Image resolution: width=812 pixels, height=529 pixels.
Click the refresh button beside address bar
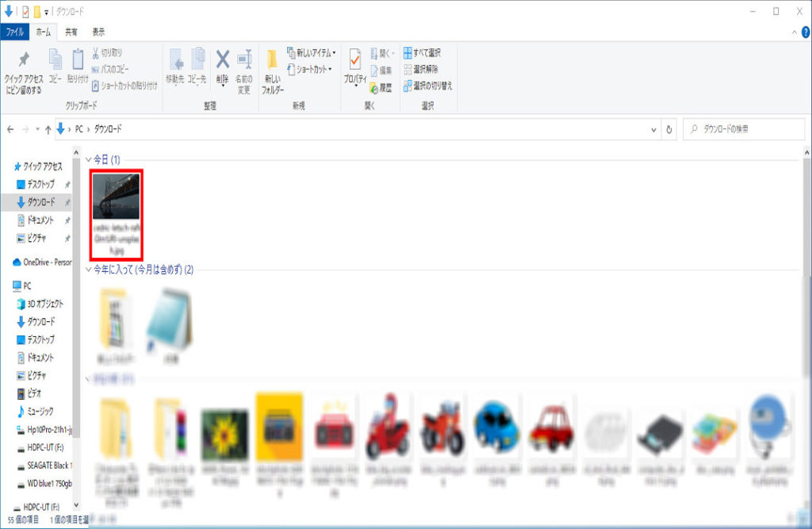(x=670, y=128)
